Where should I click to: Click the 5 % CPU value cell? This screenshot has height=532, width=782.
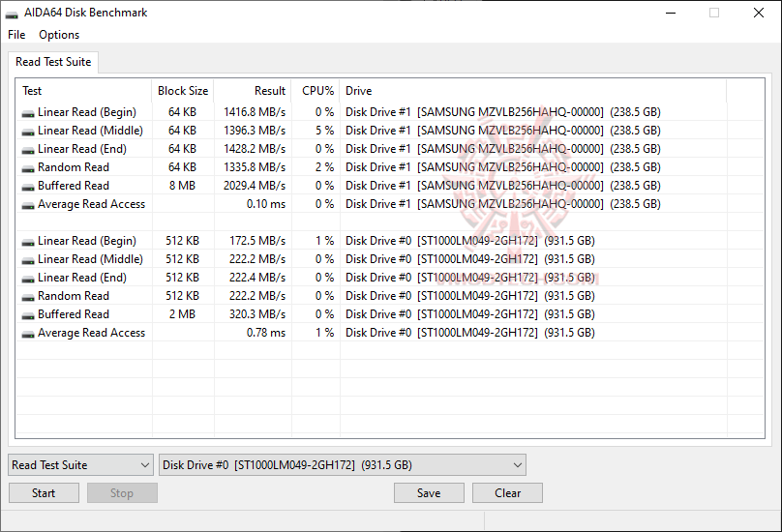pos(324,131)
